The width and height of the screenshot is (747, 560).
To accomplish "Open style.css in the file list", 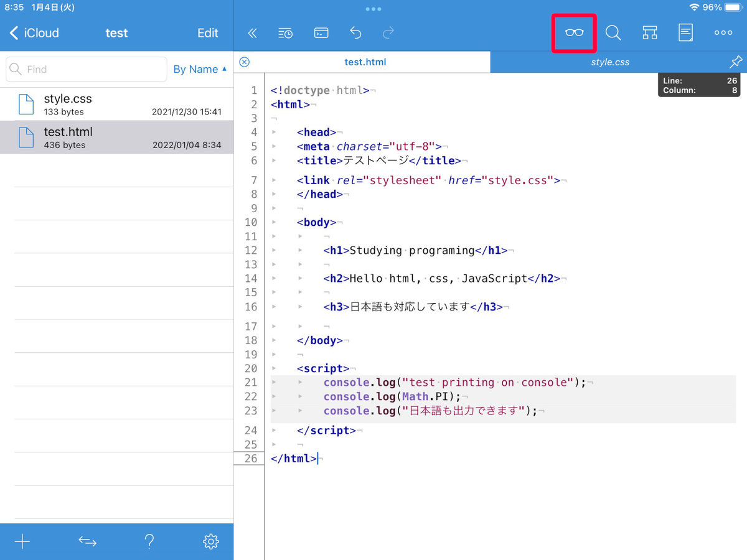I will (117, 104).
